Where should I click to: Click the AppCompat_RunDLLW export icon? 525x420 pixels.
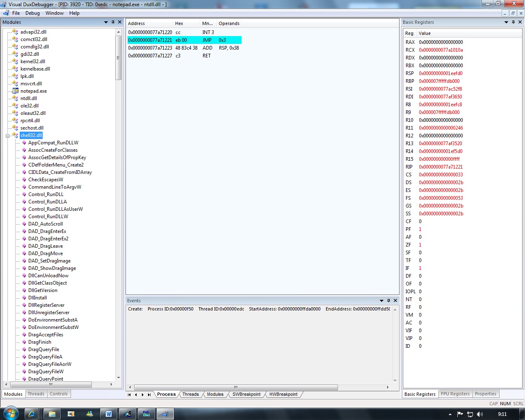(24, 143)
